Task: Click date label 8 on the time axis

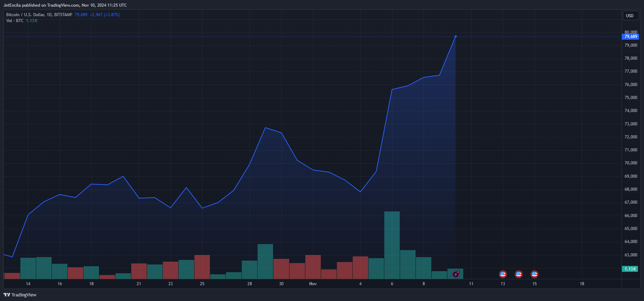Action: click(424, 284)
